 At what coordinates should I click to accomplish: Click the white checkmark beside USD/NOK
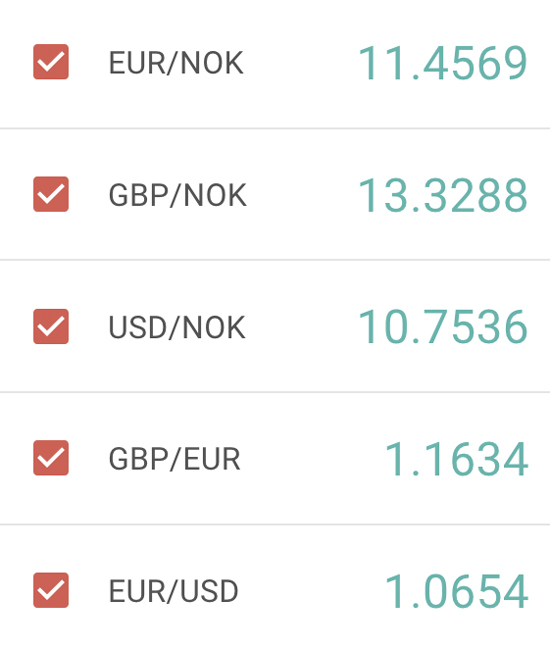pyautogui.click(x=51, y=327)
